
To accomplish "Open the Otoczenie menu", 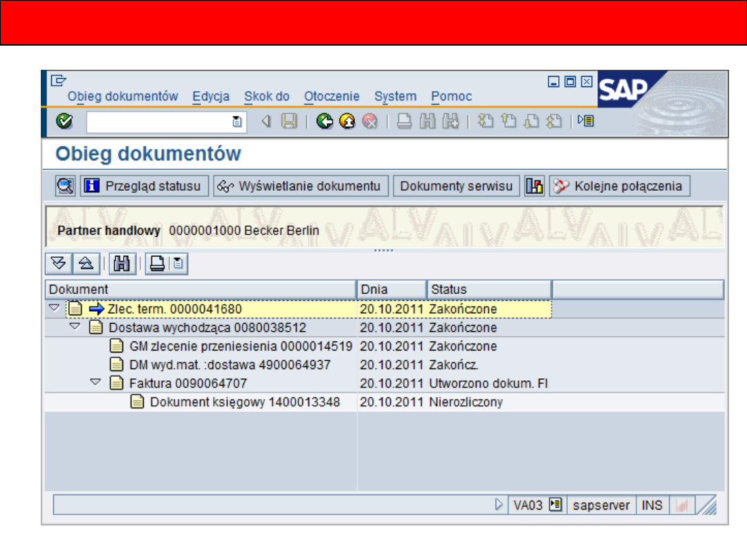I will (x=331, y=96).
